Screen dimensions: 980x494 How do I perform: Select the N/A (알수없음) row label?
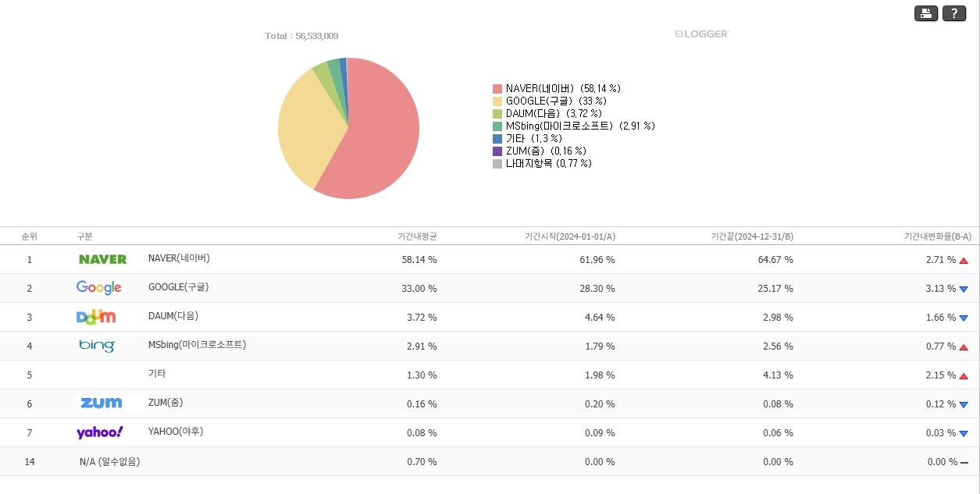pyautogui.click(x=109, y=461)
